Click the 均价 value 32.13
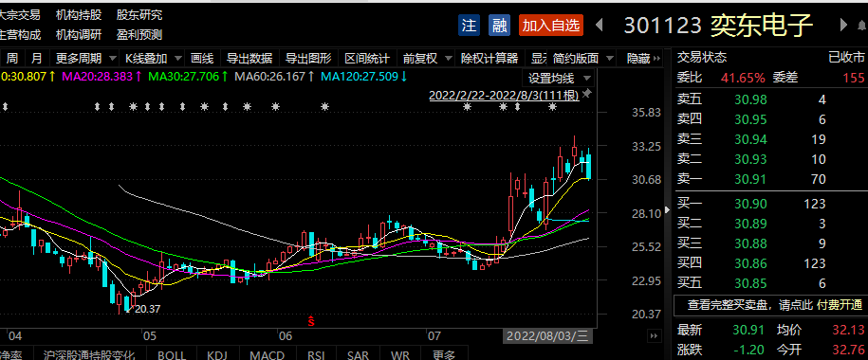868x360 pixels. [849, 330]
